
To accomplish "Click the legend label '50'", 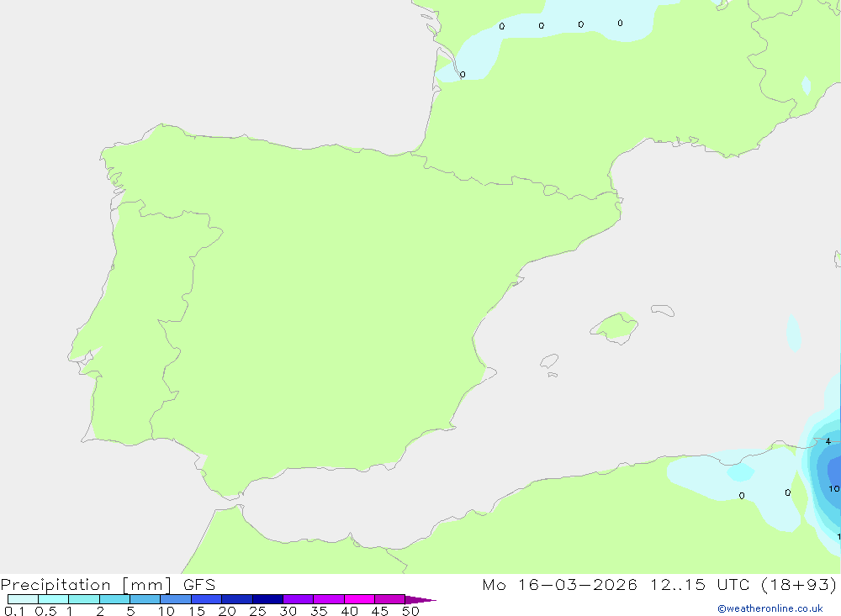I will click(410, 611).
